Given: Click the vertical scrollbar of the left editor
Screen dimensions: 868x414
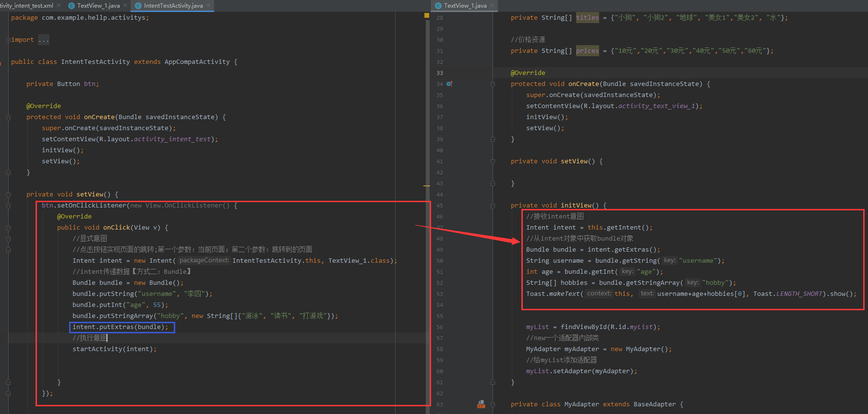Looking at the screenshot, I should [x=427, y=212].
